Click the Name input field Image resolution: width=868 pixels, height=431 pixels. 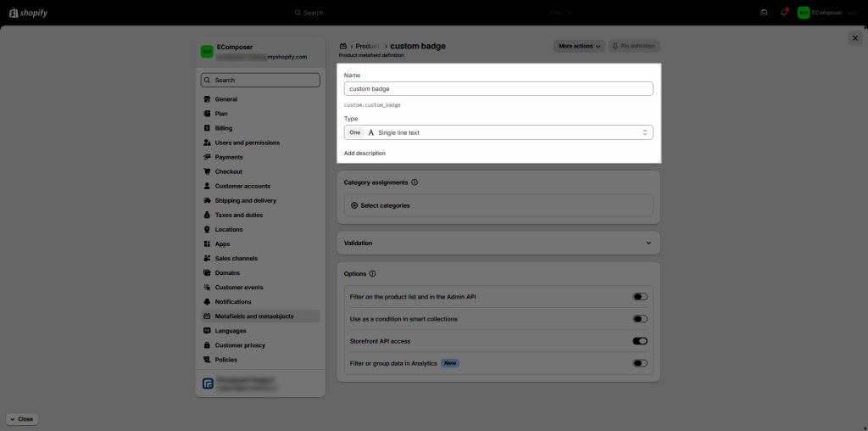coord(498,88)
